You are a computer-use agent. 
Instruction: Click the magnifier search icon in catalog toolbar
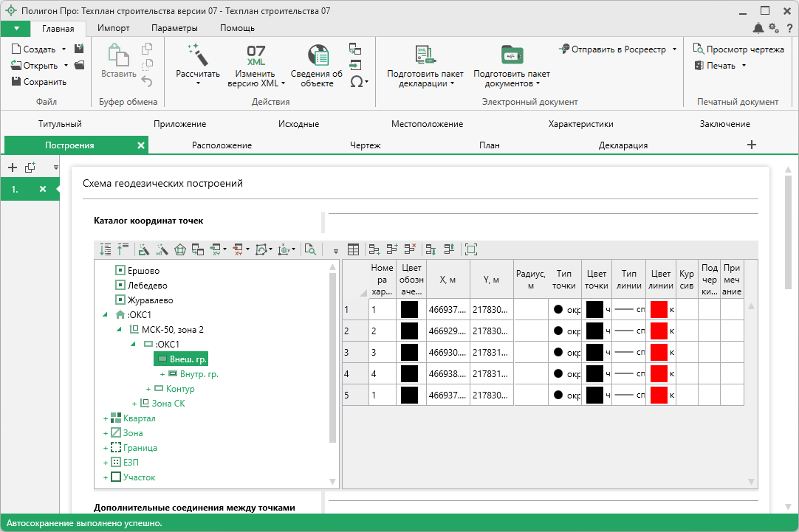pos(310,250)
